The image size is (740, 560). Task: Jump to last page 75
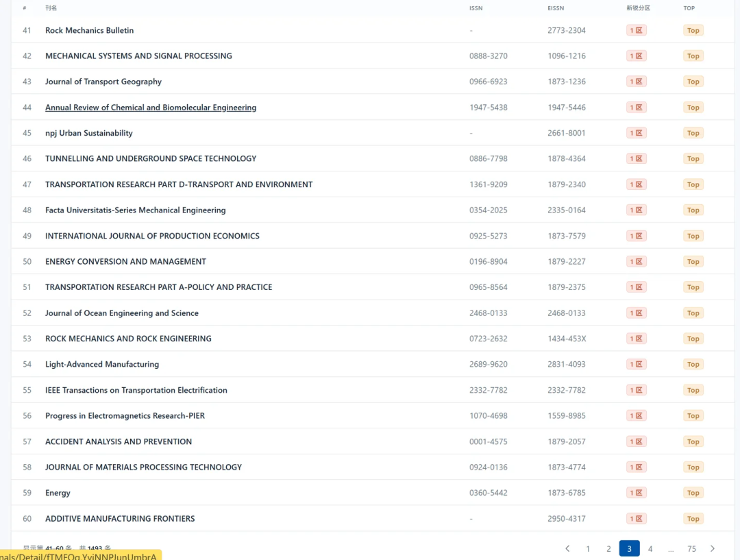691,548
